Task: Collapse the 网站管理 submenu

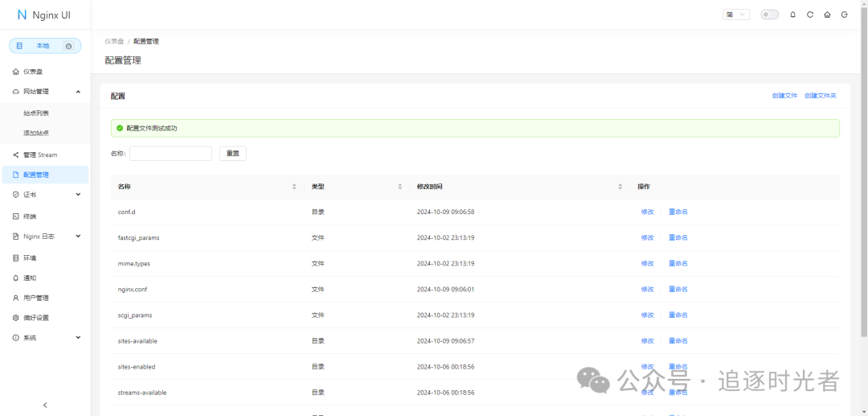Action: pos(78,92)
